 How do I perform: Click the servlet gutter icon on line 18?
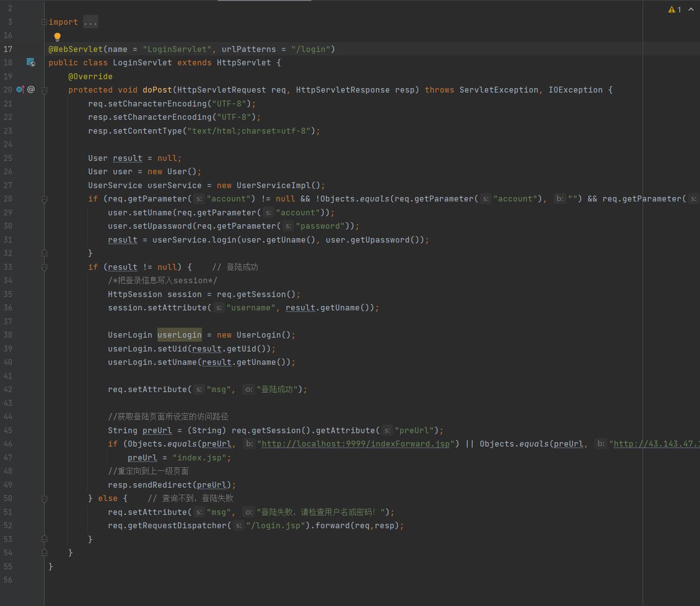(31, 62)
